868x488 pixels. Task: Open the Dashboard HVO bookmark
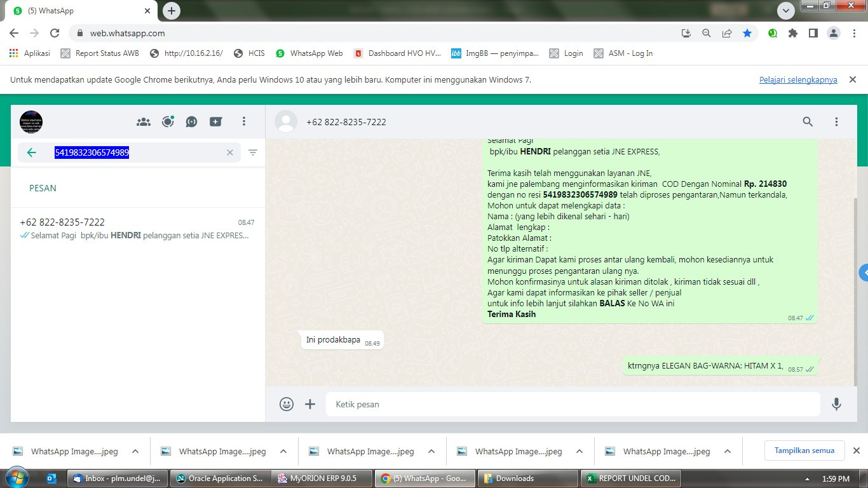click(x=397, y=53)
